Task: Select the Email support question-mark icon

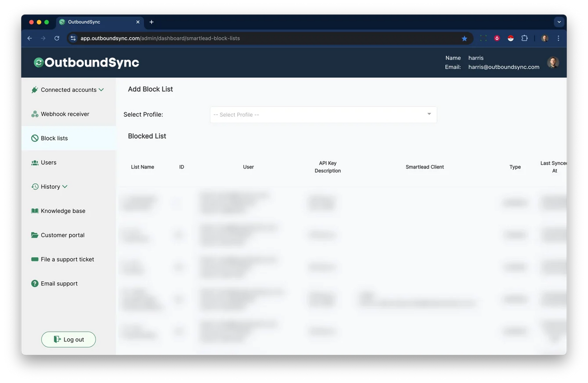Action: (35, 284)
